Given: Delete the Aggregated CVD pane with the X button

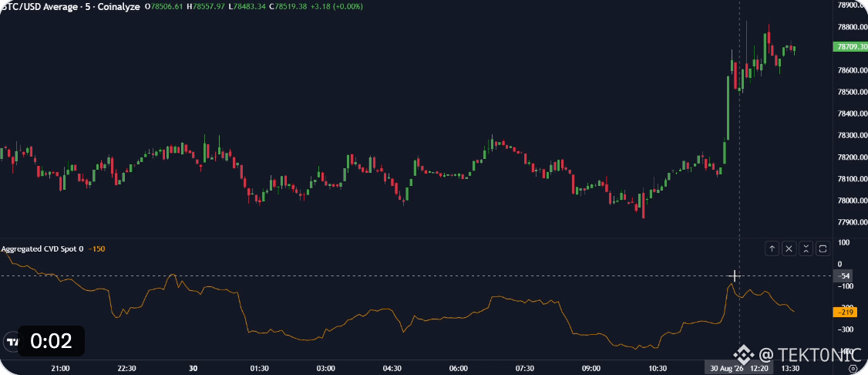Looking at the screenshot, I should (789, 248).
